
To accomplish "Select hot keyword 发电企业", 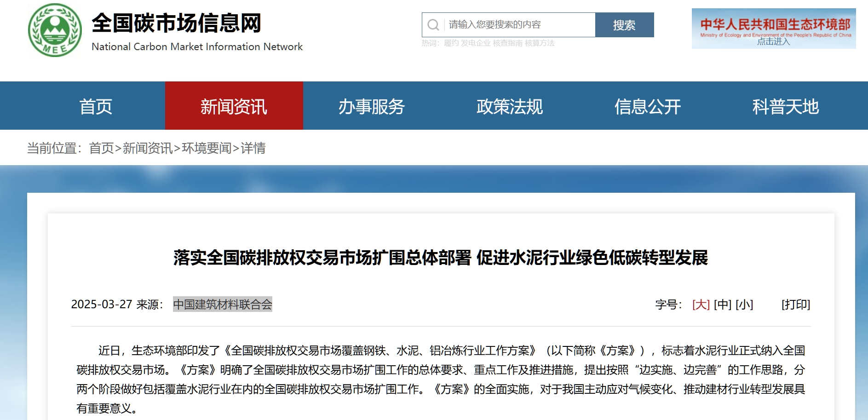I will pos(476,43).
